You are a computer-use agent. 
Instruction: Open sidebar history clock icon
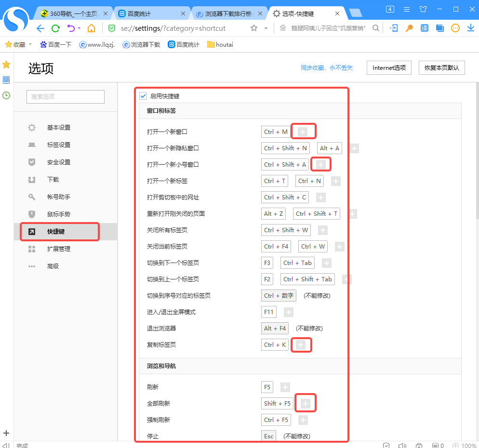click(6, 95)
